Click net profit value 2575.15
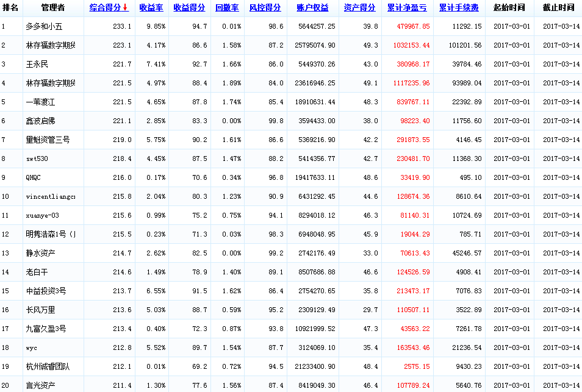The width and height of the screenshot is (582, 392). coord(417,367)
